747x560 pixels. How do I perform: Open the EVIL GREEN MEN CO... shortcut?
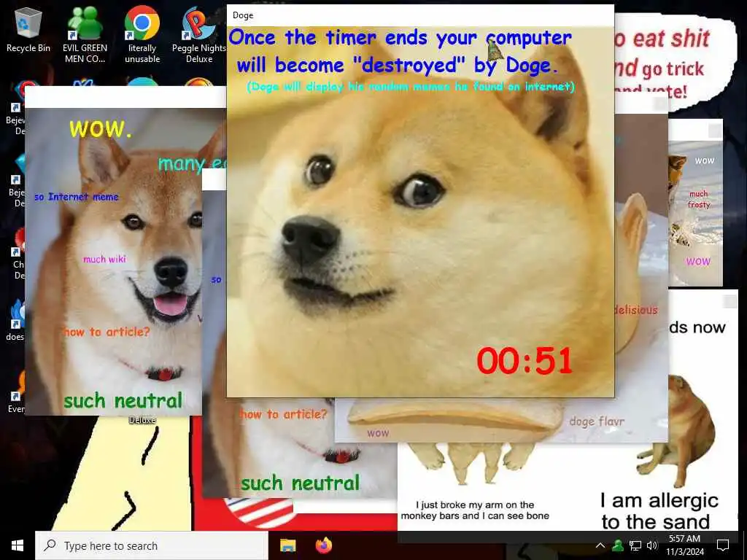point(85,34)
